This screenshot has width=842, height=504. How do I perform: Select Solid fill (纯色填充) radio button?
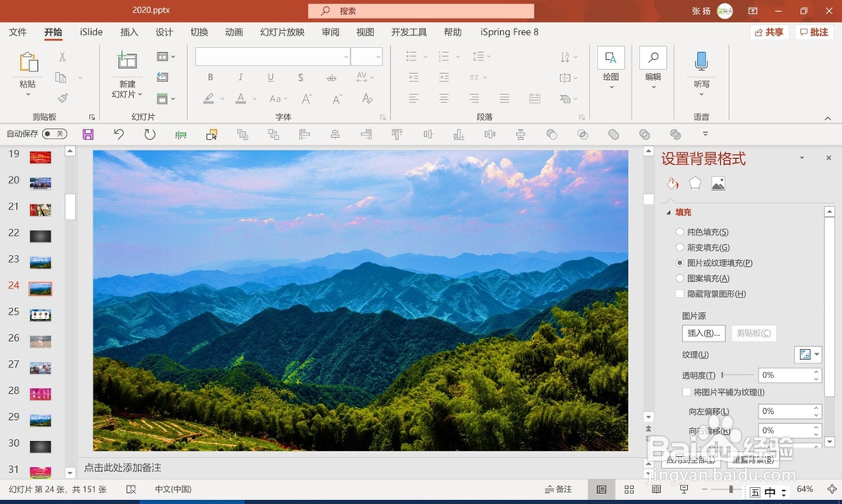679,232
